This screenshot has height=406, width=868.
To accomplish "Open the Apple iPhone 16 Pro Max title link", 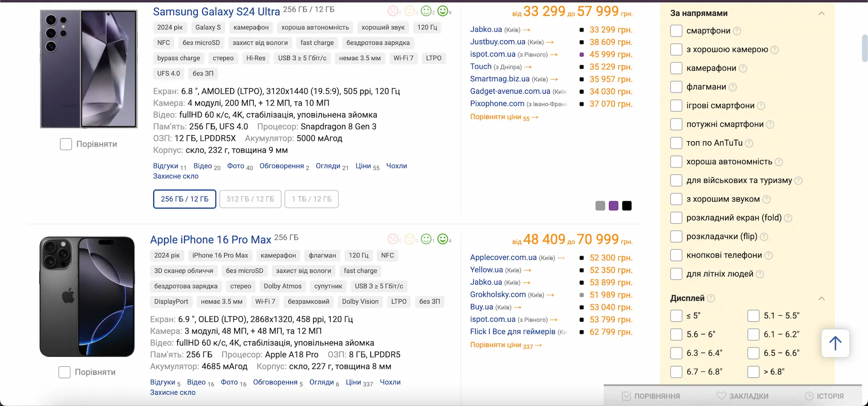I will click(211, 239).
